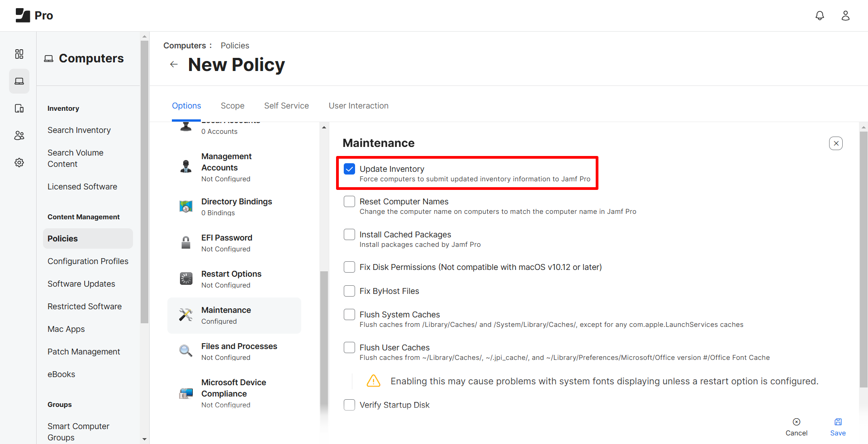This screenshot has width=868, height=444.
Task: Click the EFI Password lock icon
Action: click(186, 243)
